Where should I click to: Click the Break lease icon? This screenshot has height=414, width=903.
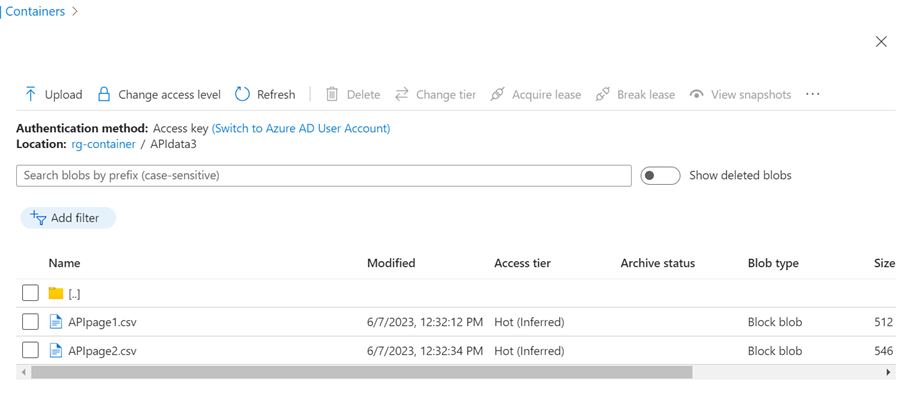[602, 94]
